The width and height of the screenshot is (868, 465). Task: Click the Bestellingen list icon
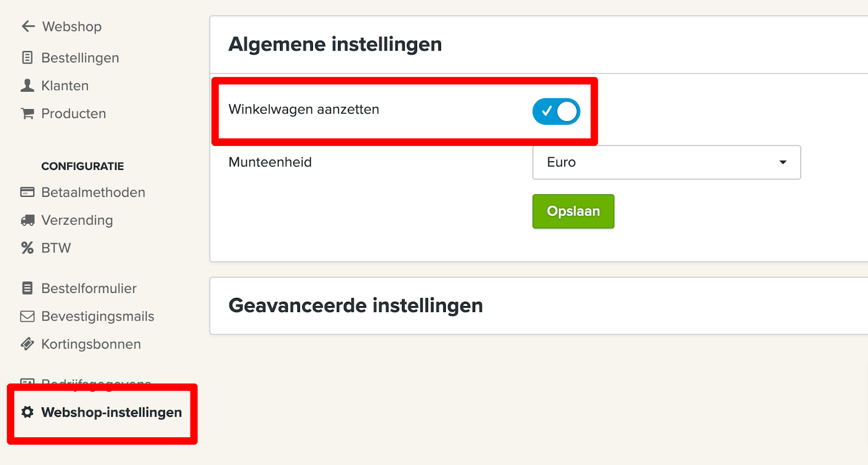coord(27,58)
